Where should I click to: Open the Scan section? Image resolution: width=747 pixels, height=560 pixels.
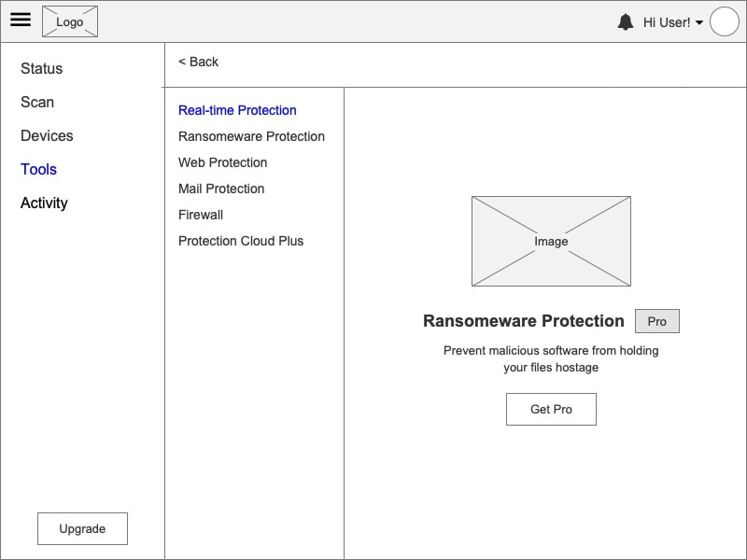37,102
